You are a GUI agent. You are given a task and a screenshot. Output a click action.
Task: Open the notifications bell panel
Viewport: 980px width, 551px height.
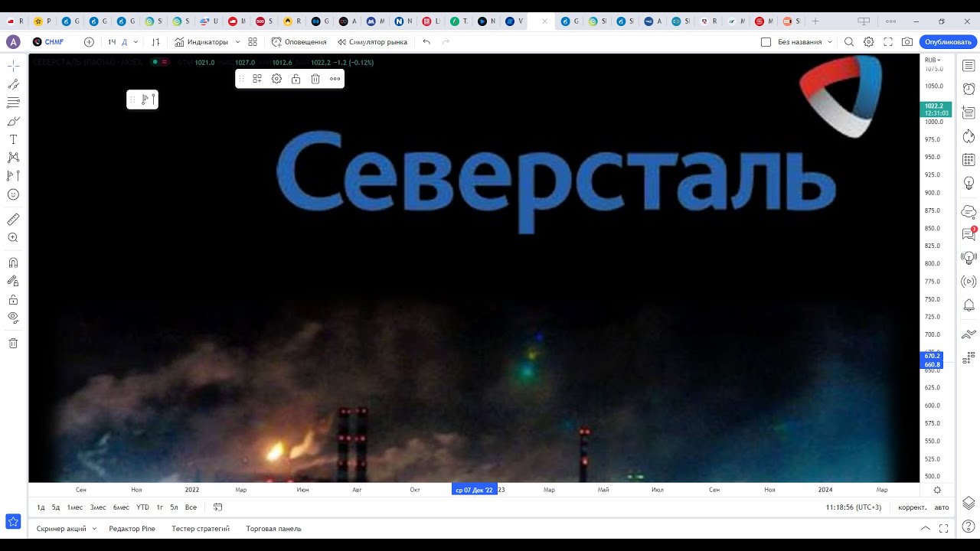tap(969, 305)
